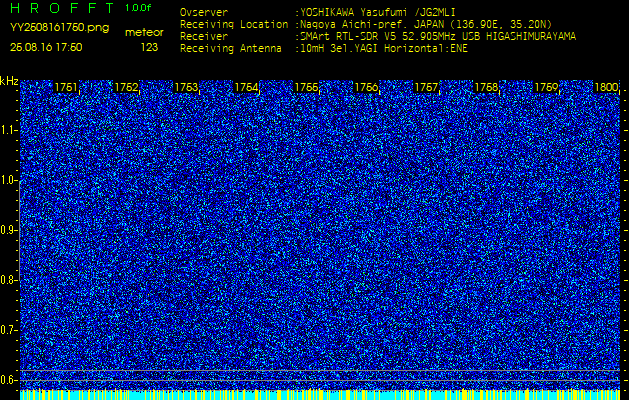Click the date stamp 25.08.16 17:50

click(46, 47)
